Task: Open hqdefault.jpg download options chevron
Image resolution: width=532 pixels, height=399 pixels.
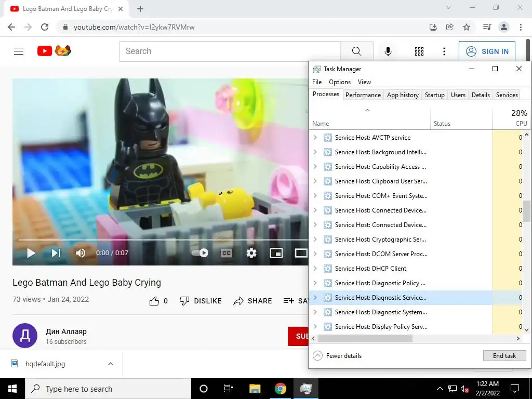Action: coord(111,364)
